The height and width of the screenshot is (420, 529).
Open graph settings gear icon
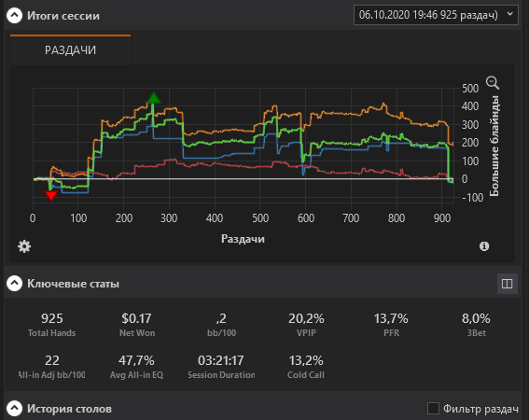24,246
